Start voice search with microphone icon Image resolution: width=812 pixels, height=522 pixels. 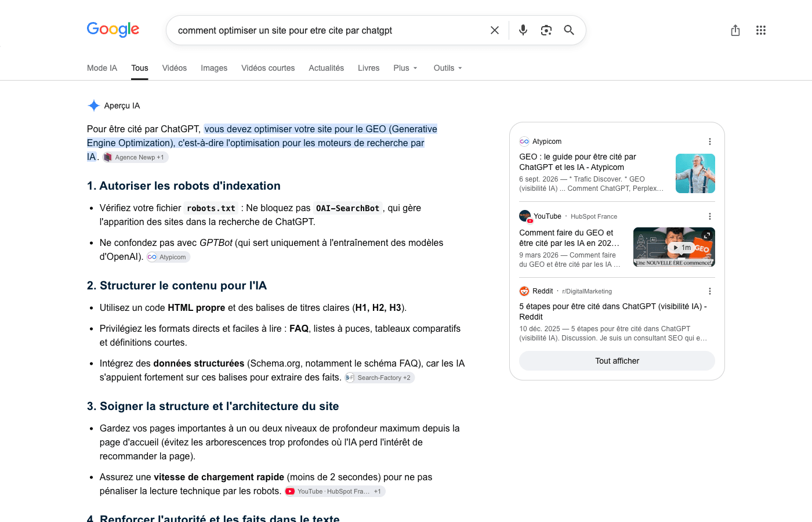click(523, 30)
